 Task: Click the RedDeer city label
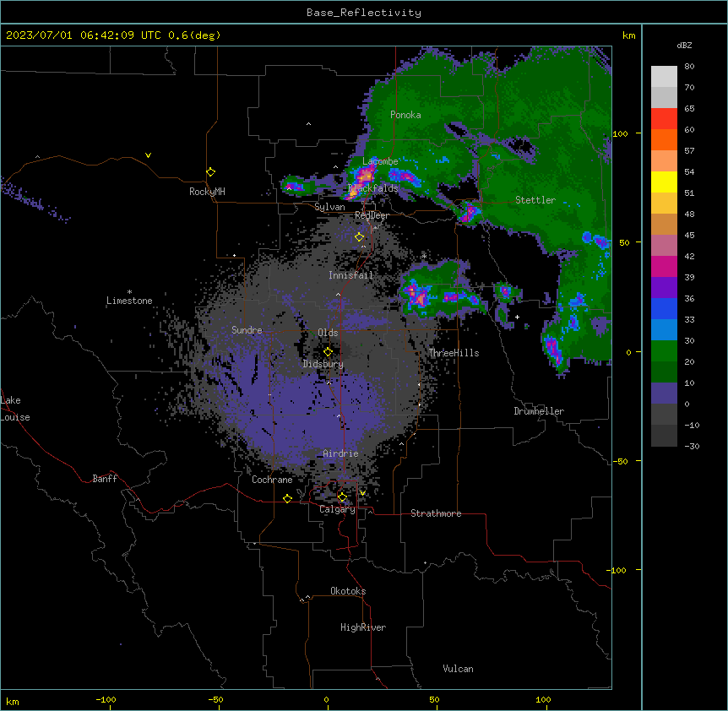click(x=372, y=215)
